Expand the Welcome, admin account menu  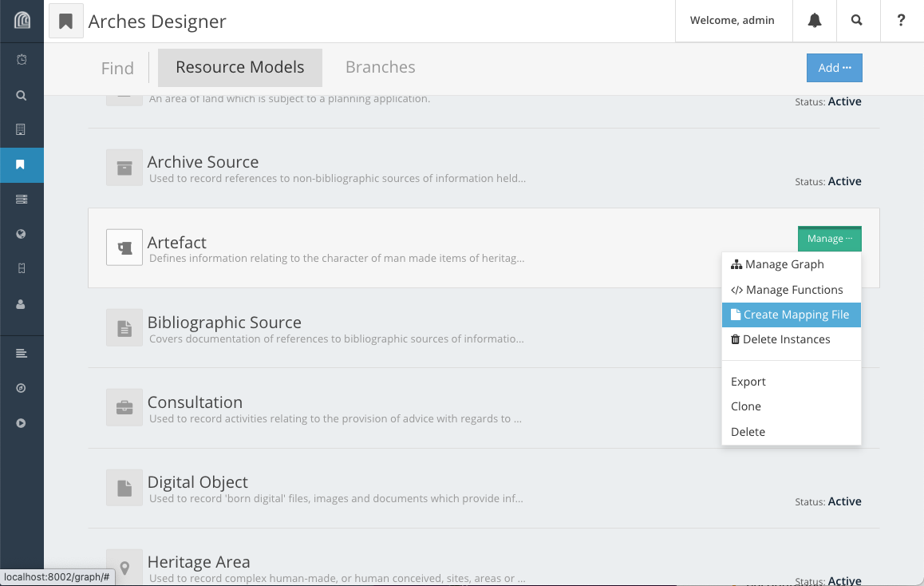(732, 21)
